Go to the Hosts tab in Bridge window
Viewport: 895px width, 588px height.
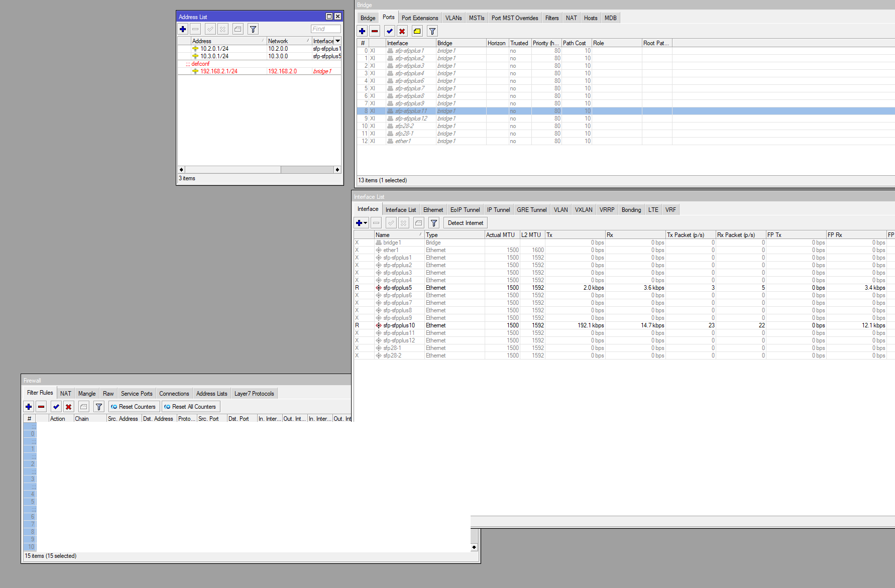coord(591,18)
